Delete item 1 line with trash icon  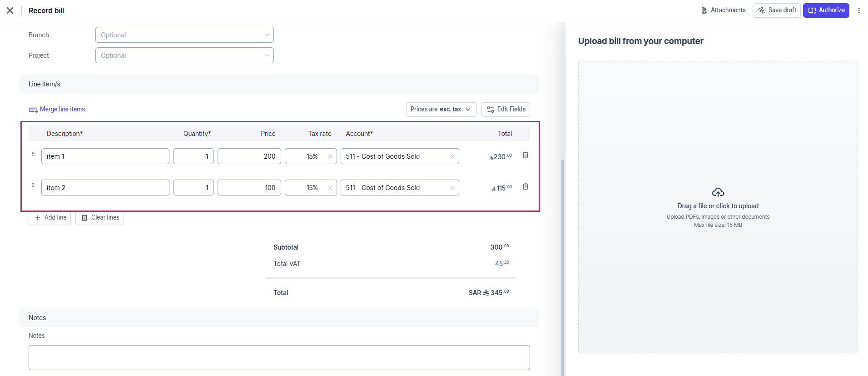tap(526, 155)
